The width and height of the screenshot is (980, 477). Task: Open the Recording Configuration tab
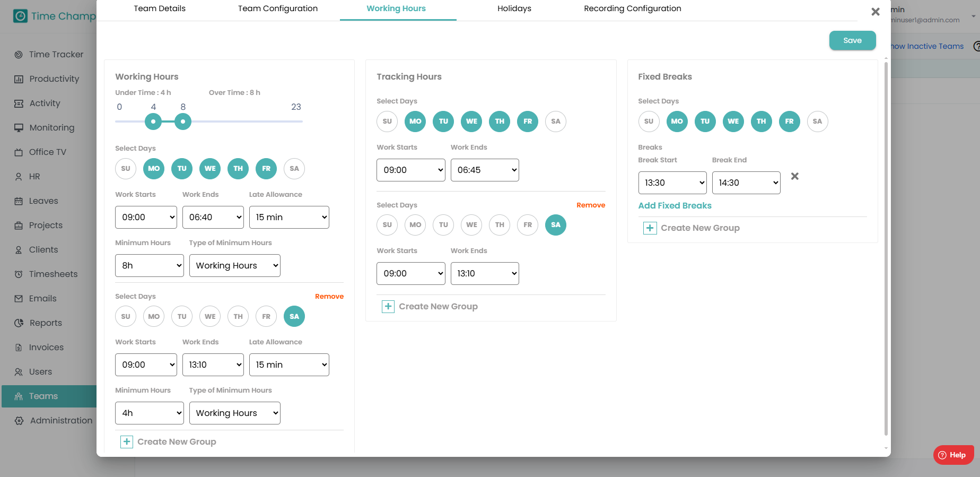(x=632, y=8)
